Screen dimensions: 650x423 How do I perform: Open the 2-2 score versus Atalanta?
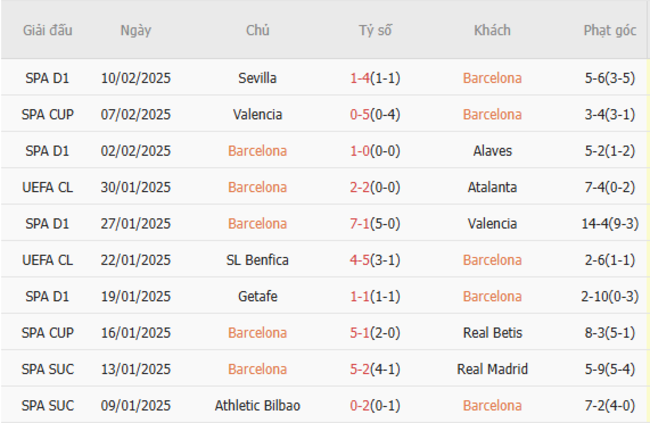361,187
